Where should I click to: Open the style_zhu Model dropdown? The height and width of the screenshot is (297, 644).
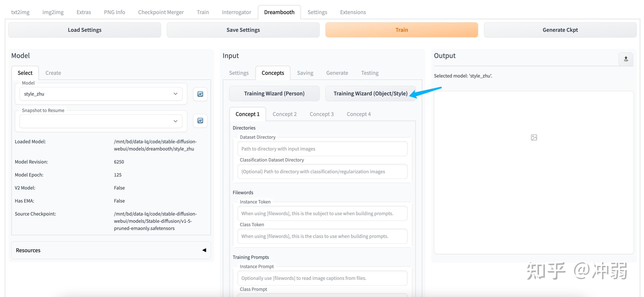point(101,94)
